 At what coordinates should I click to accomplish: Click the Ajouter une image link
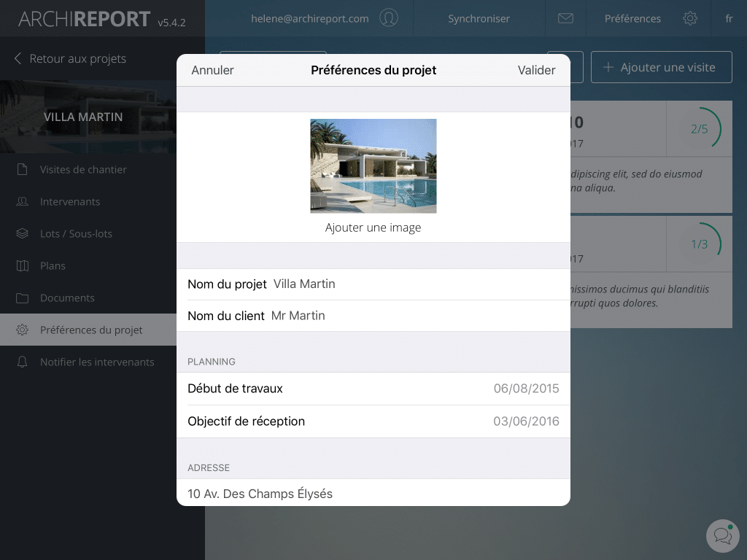373,227
